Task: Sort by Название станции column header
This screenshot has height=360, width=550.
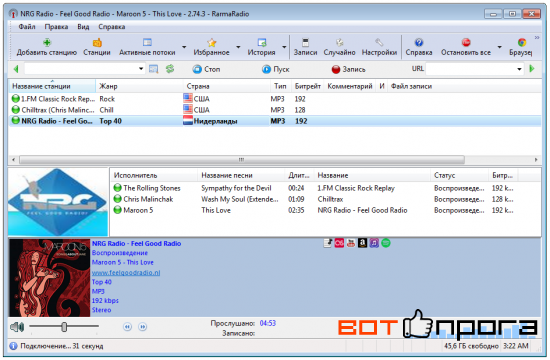Action: tap(52, 86)
